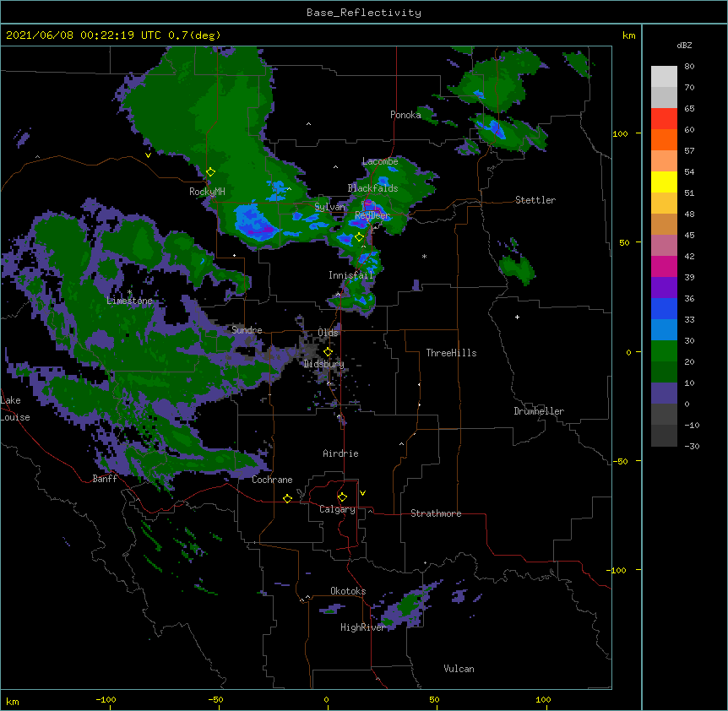Click the km unit label at bottom left
Screen dimensions: 728x711
13,701
